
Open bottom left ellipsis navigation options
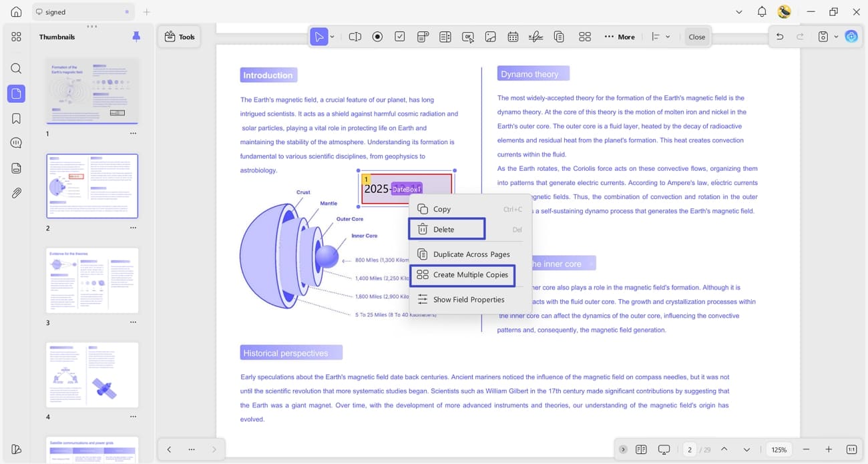pos(192,449)
